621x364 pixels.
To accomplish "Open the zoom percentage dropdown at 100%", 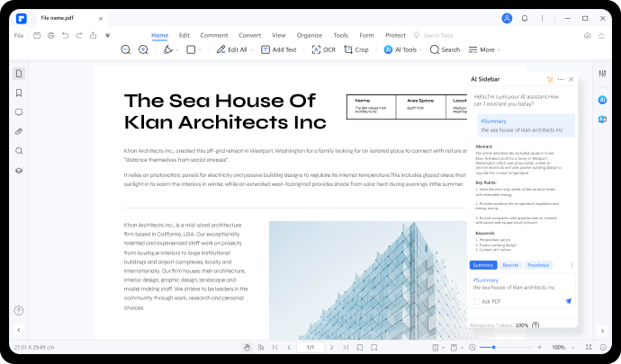I will 572,348.
